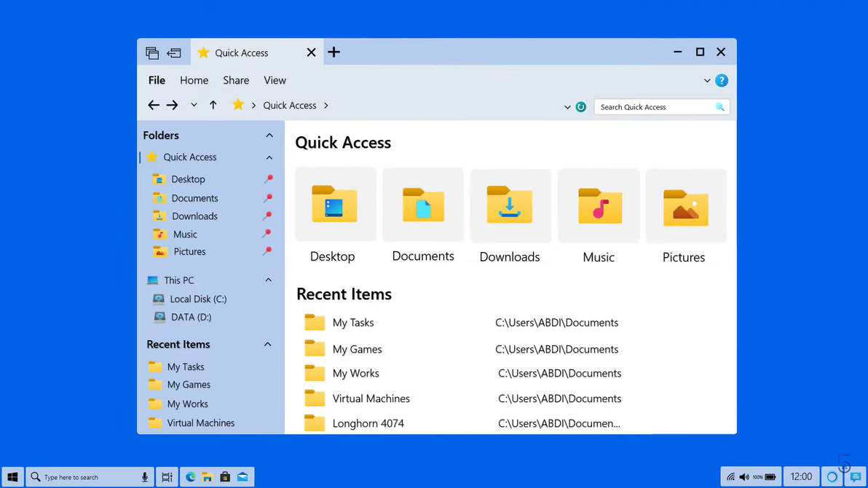Refresh the view with the green refresh icon
Image resolution: width=868 pixels, height=488 pixels.
point(580,107)
